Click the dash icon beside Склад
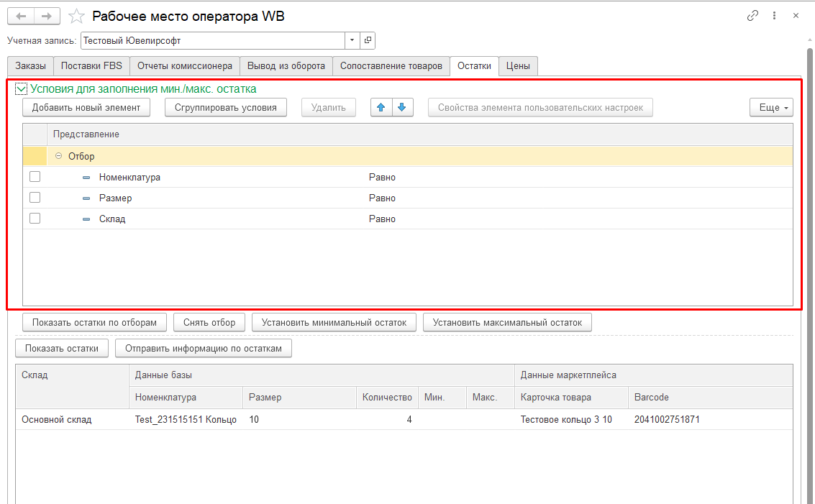 click(x=86, y=219)
